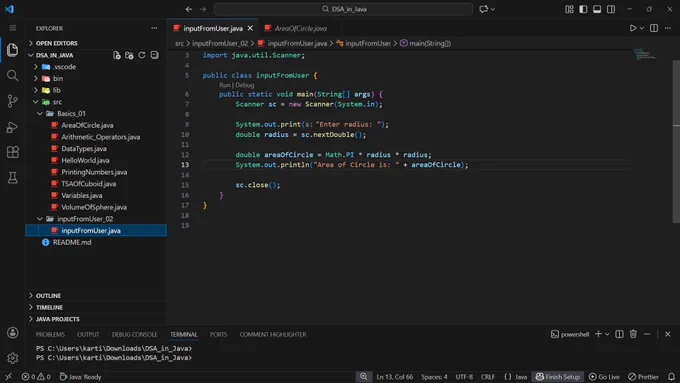Open the Search view in activity bar
The width and height of the screenshot is (680, 383).
[13, 75]
